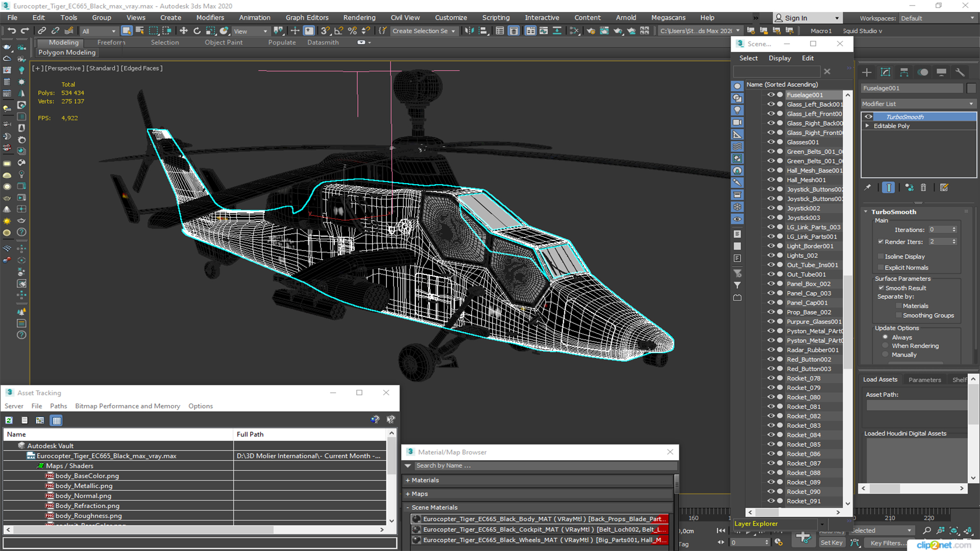
Task: Open the Modify command panel tab
Action: [886, 72]
